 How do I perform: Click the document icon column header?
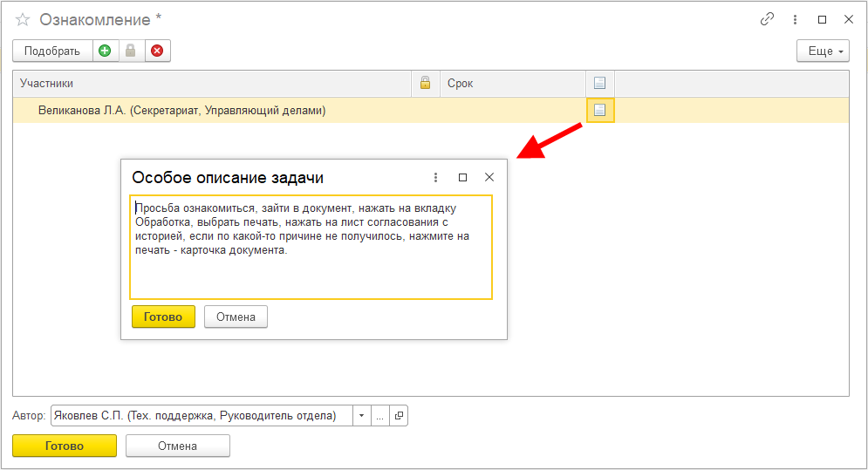599,83
